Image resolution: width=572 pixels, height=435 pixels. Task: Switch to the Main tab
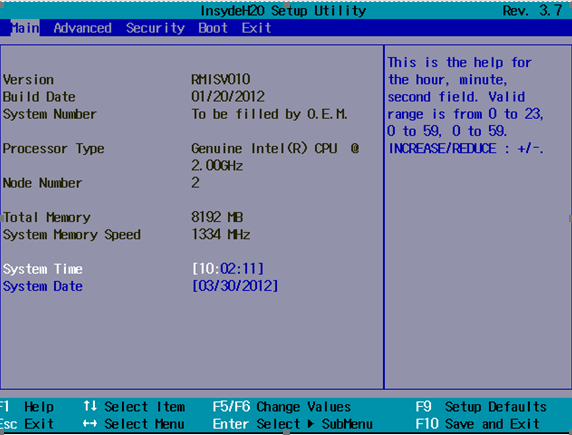[x=25, y=28]
